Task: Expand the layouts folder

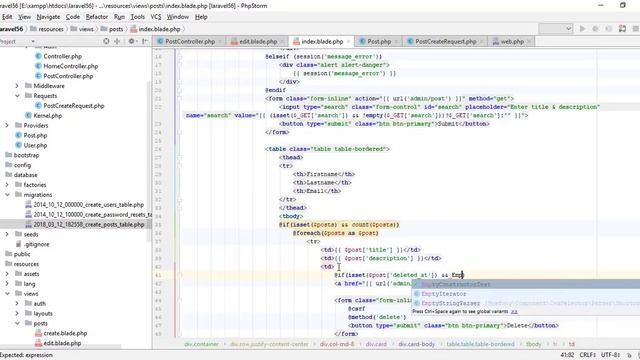Action: click(17, 313)
